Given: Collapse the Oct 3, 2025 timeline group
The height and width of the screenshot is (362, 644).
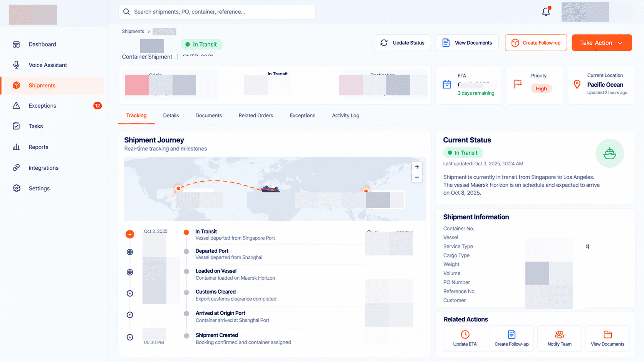Looking at the screenshot, I should coord(130,234).
